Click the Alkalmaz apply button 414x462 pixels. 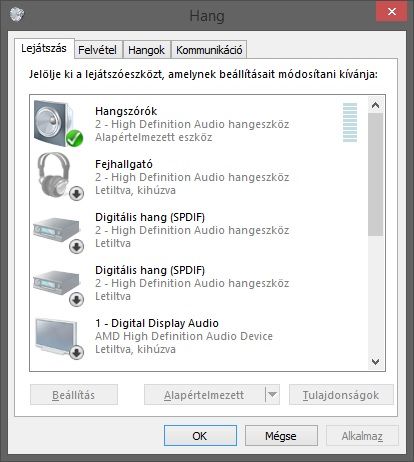tap(362, 436)
